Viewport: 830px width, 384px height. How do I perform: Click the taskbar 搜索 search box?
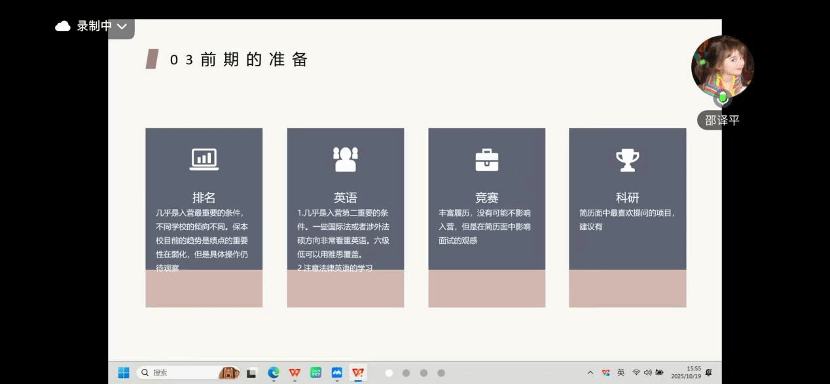[188, 373]
